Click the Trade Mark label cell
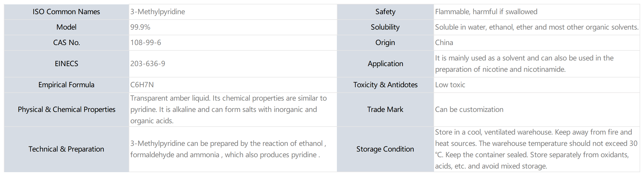 click(385, 110)
